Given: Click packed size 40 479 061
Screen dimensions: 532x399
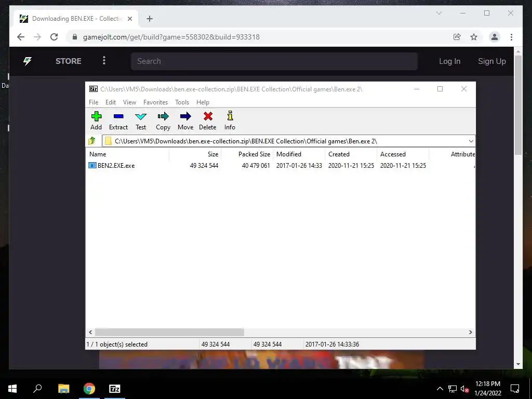Looking at the screenshot, I should (x=256, y=166).
